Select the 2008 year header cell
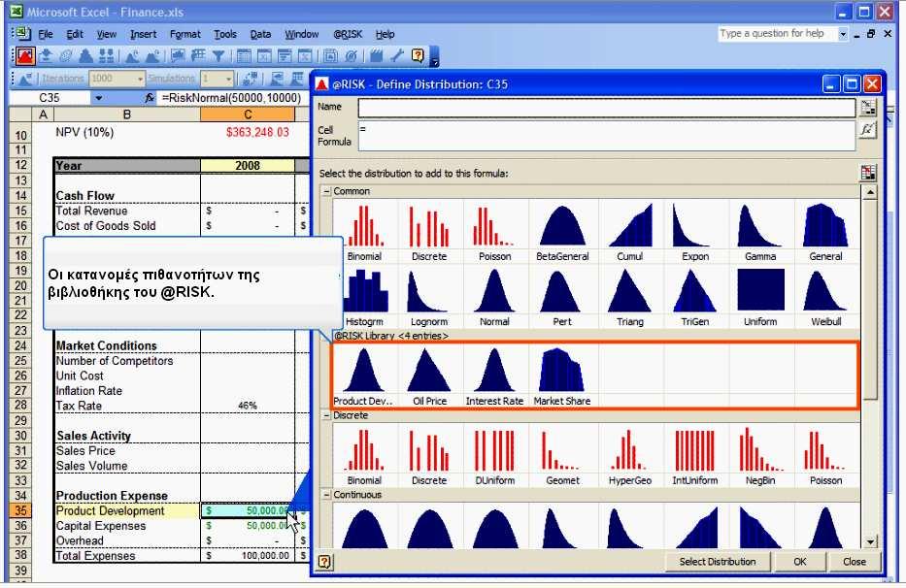 click(x=248, y=165)
